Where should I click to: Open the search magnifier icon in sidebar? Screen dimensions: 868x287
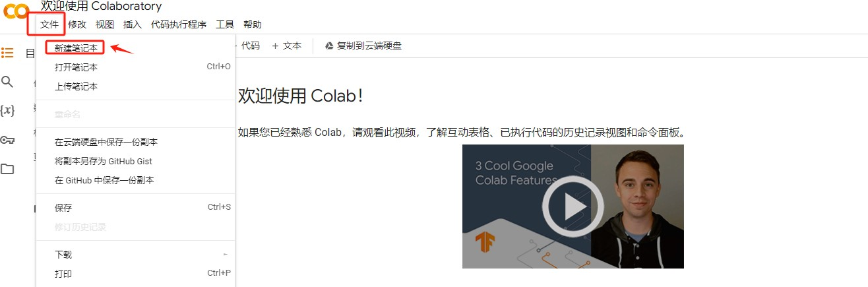pos(7,82)
